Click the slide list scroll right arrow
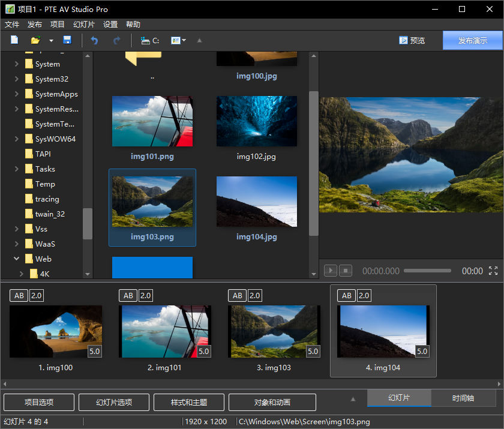 [499, 383]
